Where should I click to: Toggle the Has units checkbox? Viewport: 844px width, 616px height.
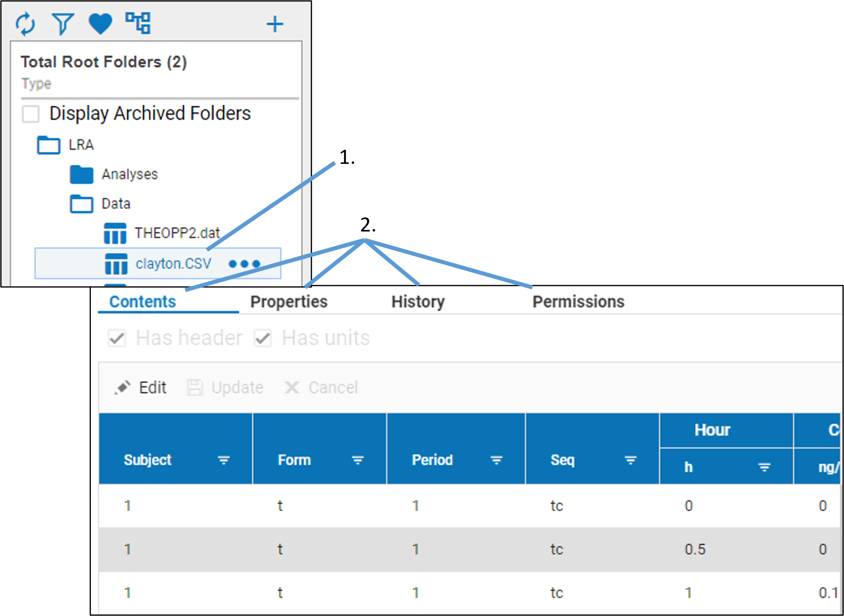pos(263,338)
